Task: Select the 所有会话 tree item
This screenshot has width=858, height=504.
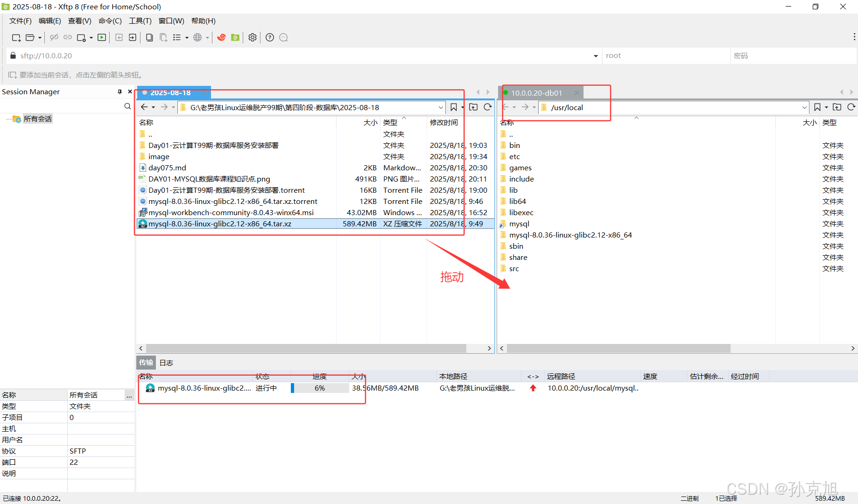Action: coord(37,119)
